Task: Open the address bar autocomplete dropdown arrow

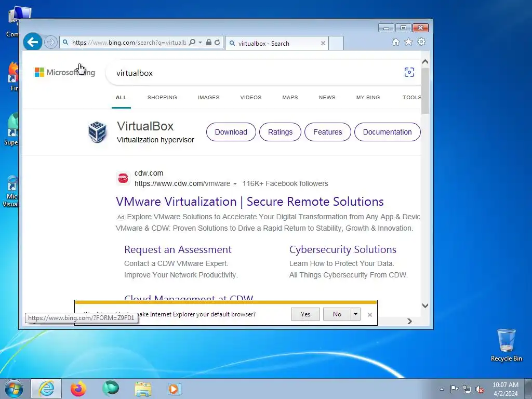Action: pyautogui.click(x=200, y=43)
